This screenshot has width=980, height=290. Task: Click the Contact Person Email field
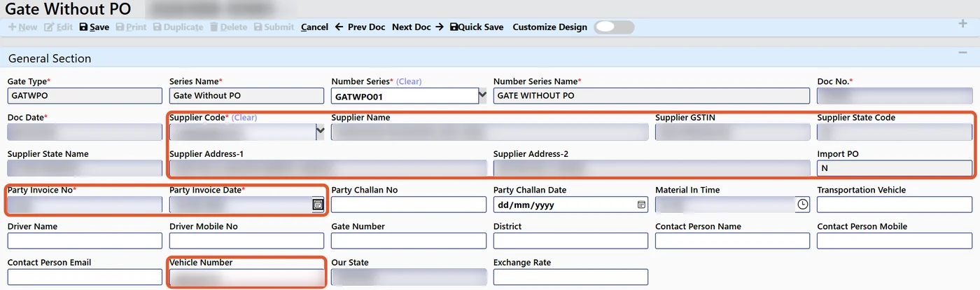[x=85, y=277]
